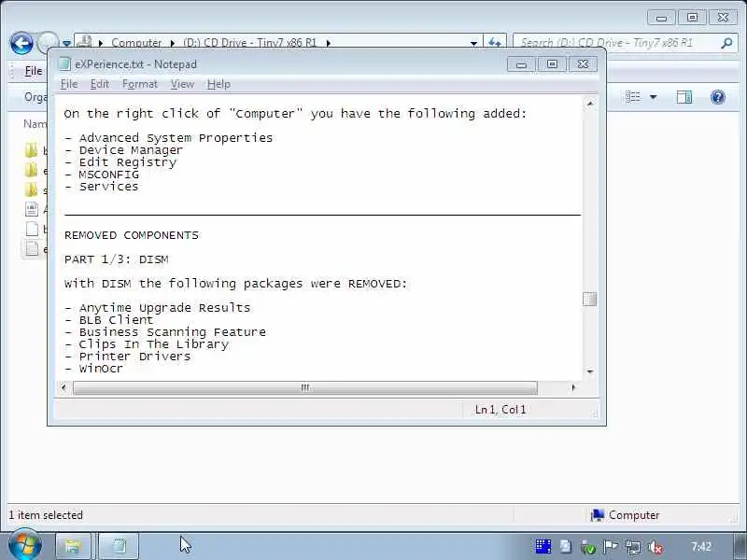Click the Notepad document icon in the title bar
Screen dimensions: 747x560
[64, 63]
